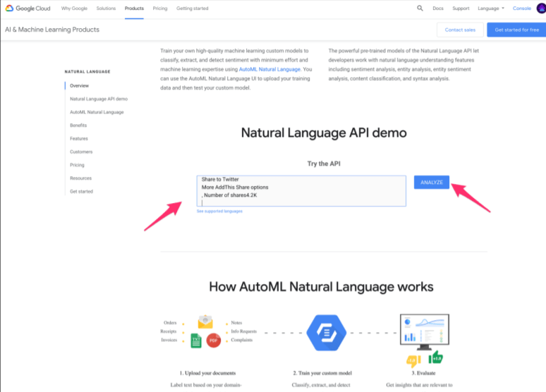
Task: Click the yellow thumbs-down icon
Action: [x=413, y=361]
